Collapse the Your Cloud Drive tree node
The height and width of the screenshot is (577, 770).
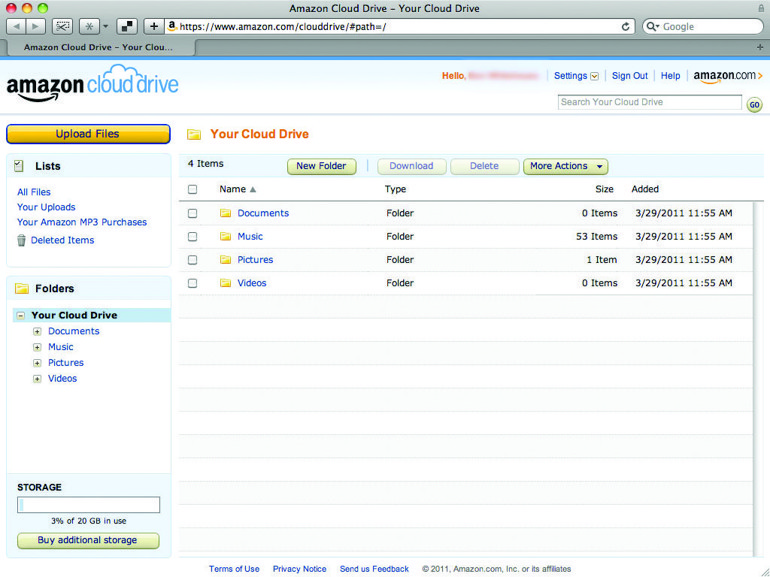(21, 315)
